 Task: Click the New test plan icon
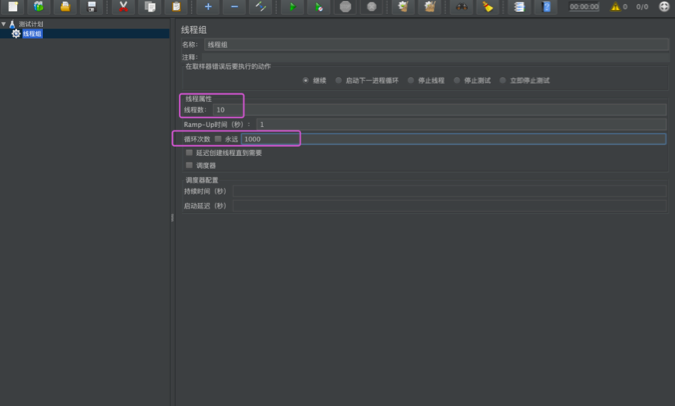pos(13,7)
